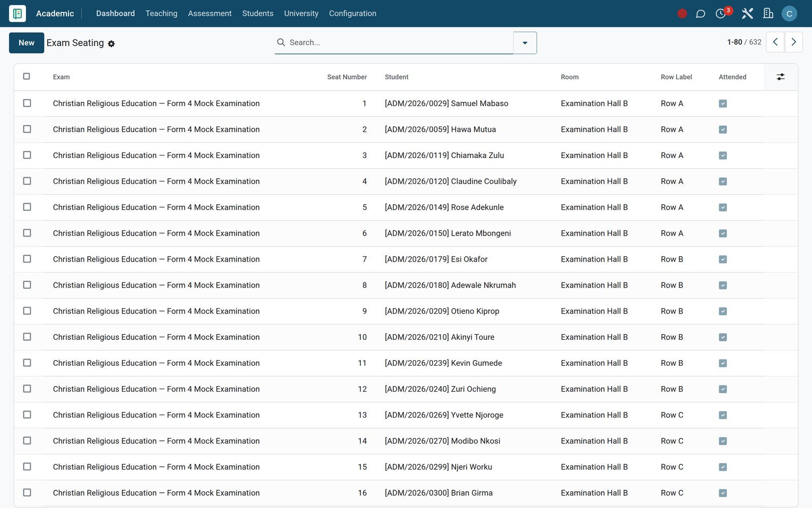Sort by Exam column header
Viewport: 812px width, 508px height.
(61, 77)
